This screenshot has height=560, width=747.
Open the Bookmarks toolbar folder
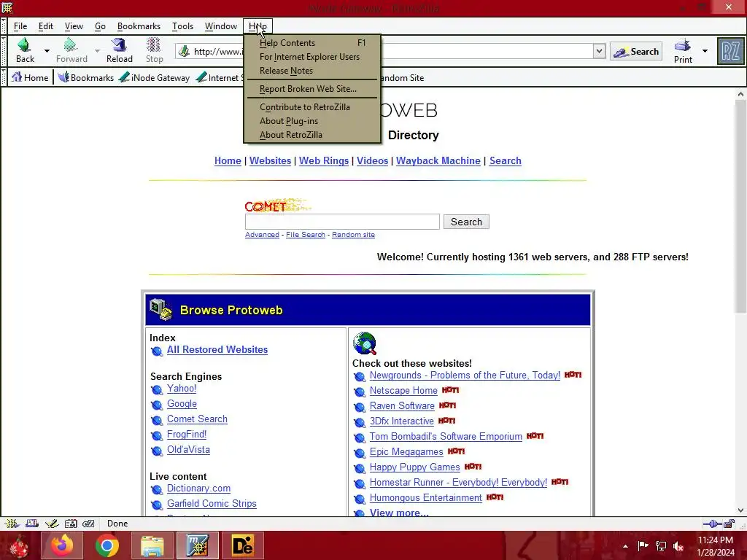pyautogui.click(x=86, y=77)
